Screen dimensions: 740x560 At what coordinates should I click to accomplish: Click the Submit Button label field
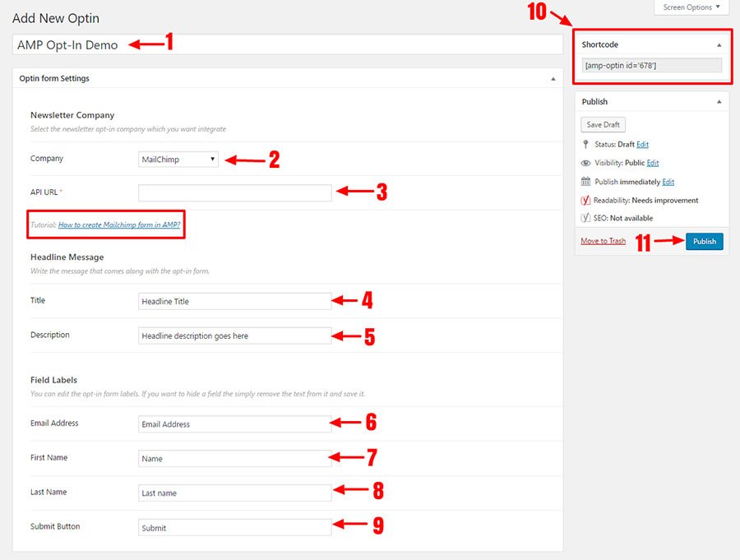click(234, 528)
